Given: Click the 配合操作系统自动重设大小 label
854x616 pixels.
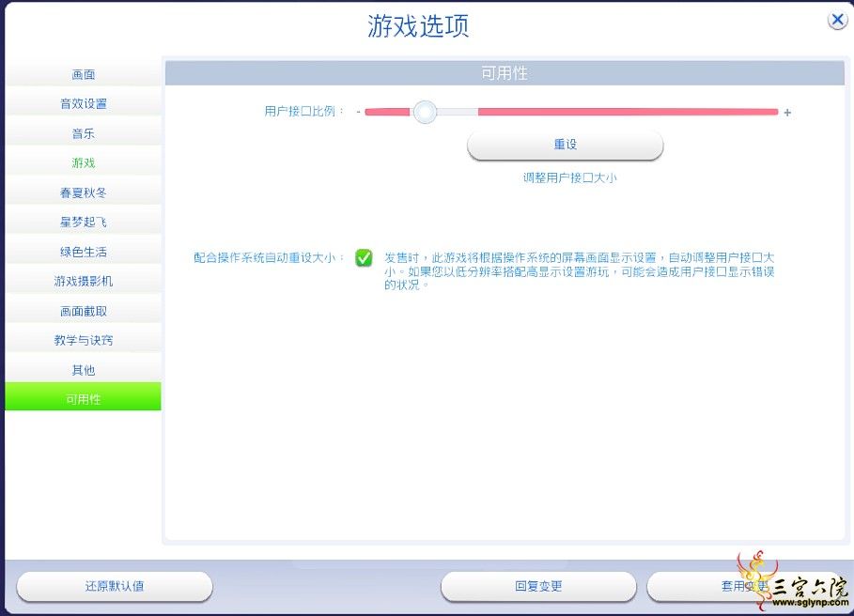Looking at the screenshot, I should pyautogui.click(x=269, y=257).
